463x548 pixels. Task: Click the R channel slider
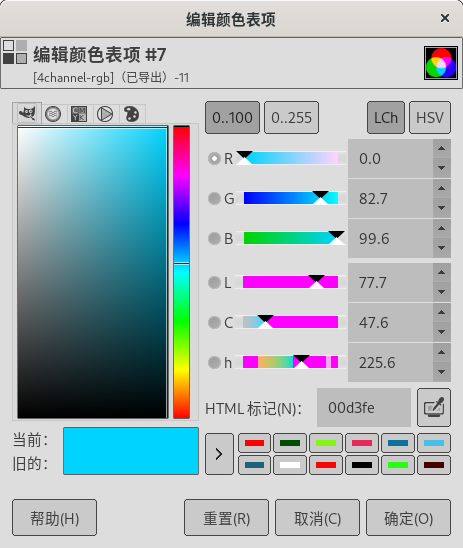click(291, 158)
